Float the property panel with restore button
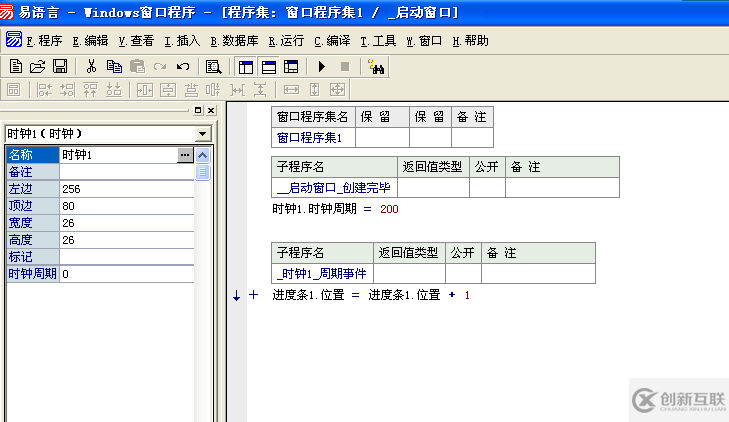Viewport: 729px width, 422px height. click(x=198, y=110)
